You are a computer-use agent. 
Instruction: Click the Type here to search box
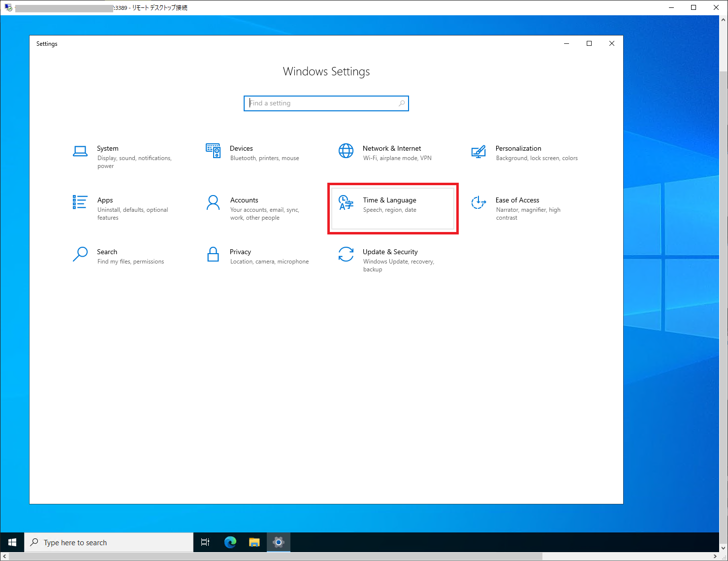pyautogui.click(x=109, y=542)
